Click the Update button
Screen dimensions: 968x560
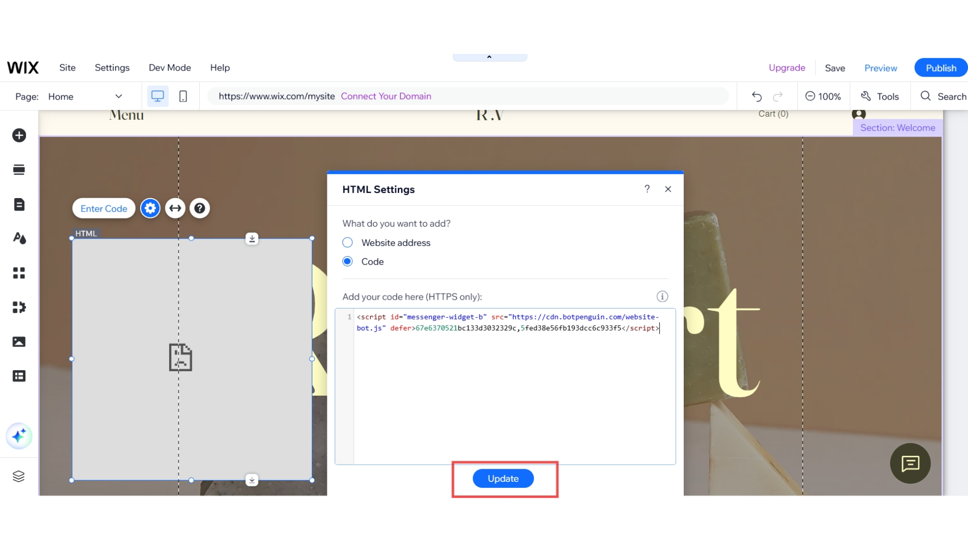tap(503, 478)
